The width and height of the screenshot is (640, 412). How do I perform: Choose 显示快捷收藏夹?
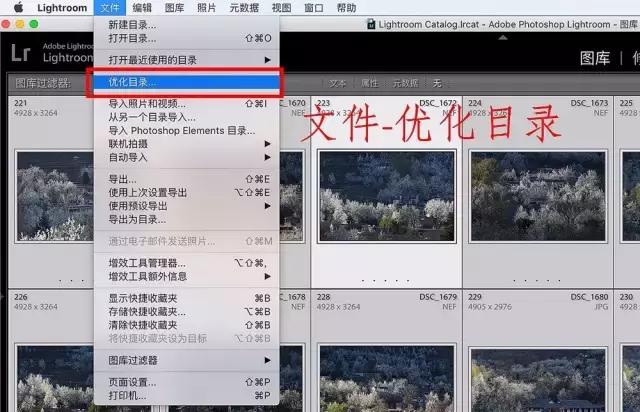click(187, 298)
